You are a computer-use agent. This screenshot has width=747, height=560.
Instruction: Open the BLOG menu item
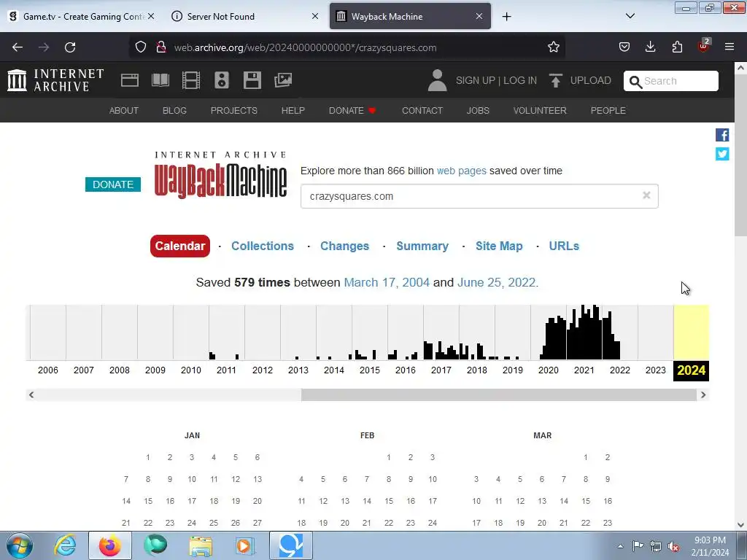point(174,111)
